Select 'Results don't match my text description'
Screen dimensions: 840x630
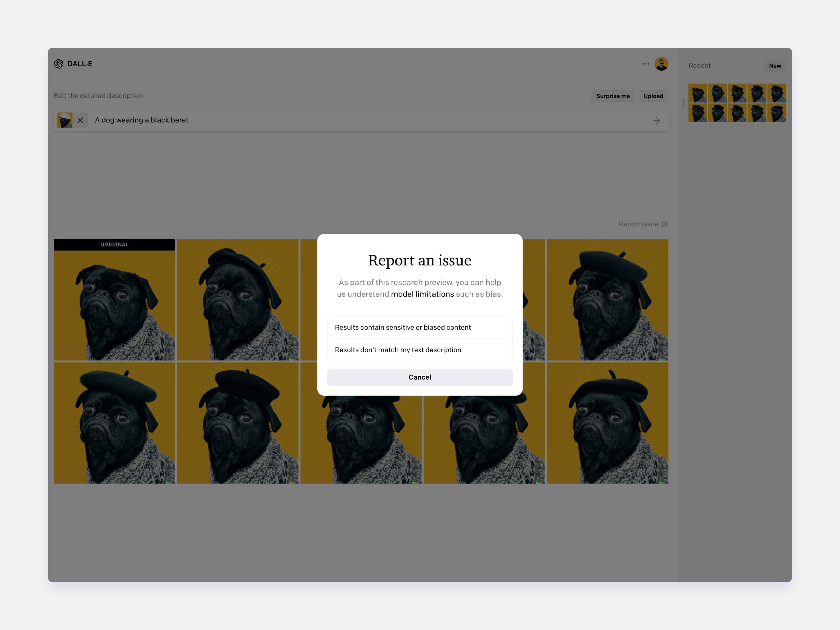(420, 350)
